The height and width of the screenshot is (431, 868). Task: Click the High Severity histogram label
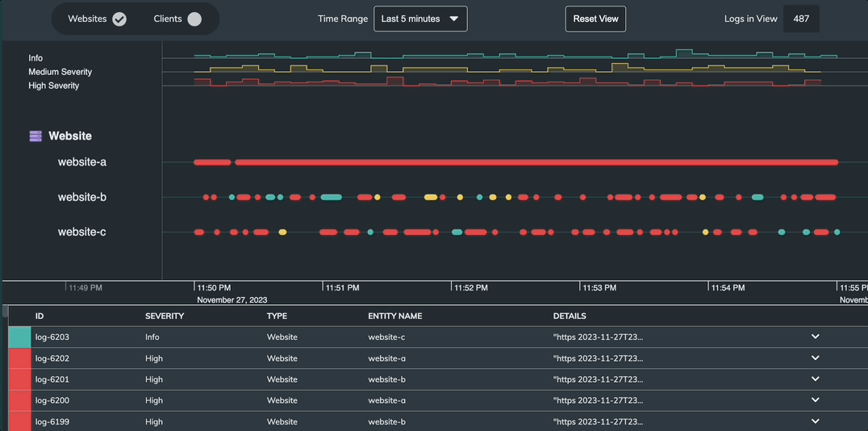(x=53, y=86)
